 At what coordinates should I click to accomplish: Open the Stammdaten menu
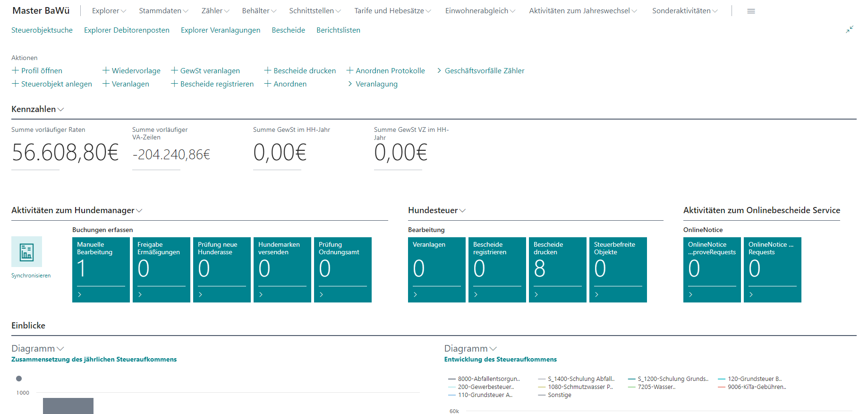(163, 11)
